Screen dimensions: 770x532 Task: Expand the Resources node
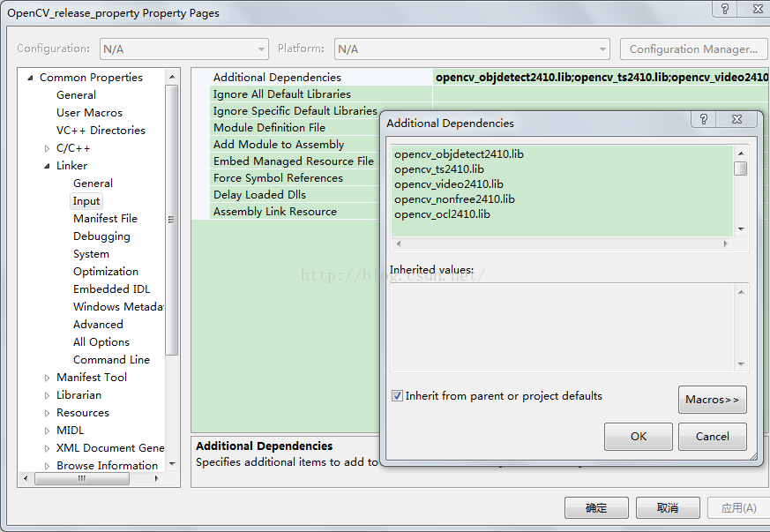47,413
